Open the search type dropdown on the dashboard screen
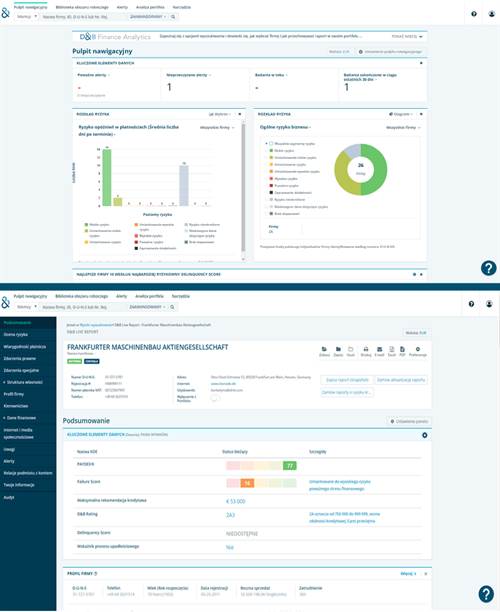Viewport: 500px width, 612px height. point(27,17)
